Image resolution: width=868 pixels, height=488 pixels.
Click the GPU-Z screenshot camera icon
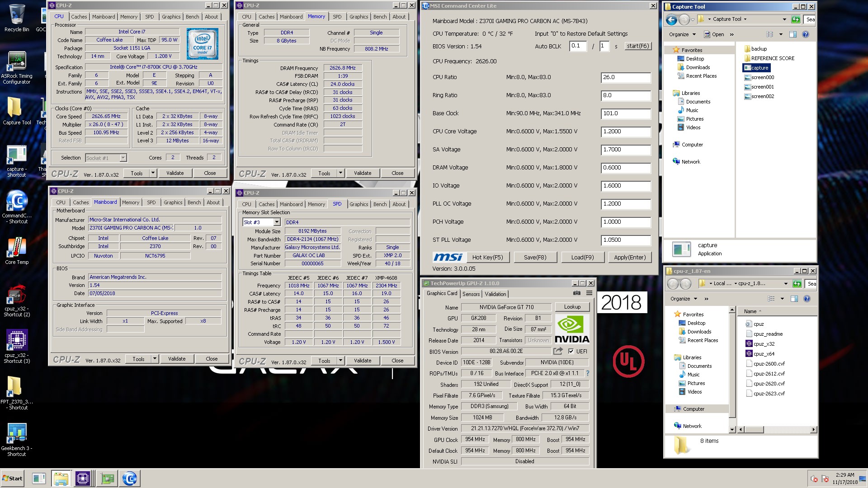[x=577, y=293]
